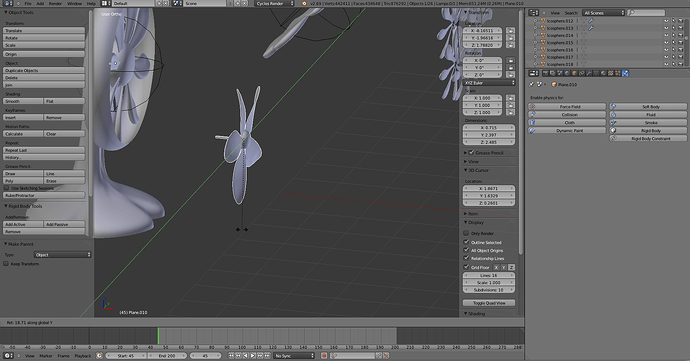The image size is (690, 361).
Task: Lock the Y scale value
Action: pyautogui.click(x=510, y=105)
